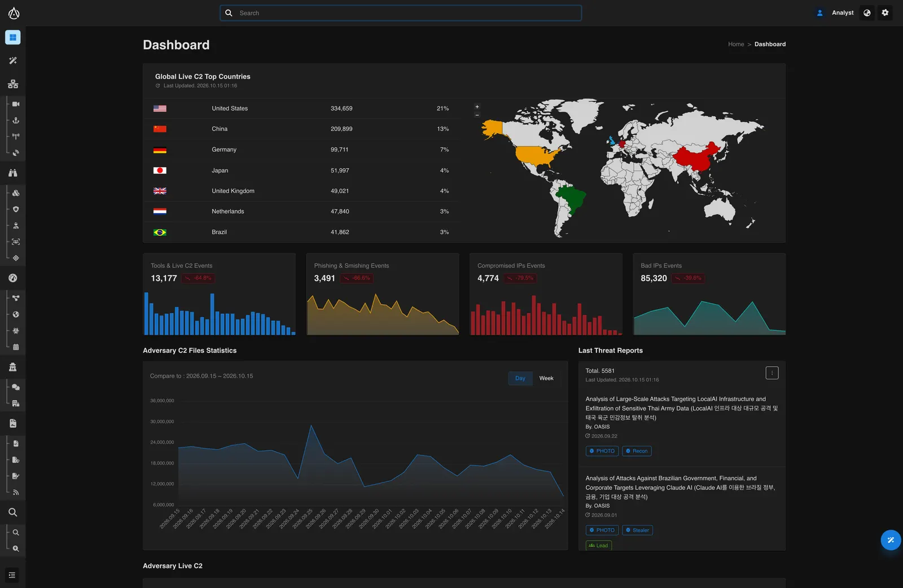Open the dashboard grid icon in sidebar
Viewport: 903px width, 588px height.
(12, 37)
